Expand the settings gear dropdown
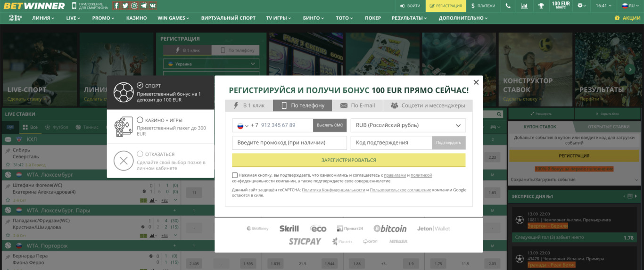 pyautogui.click(x=583, y=6)
